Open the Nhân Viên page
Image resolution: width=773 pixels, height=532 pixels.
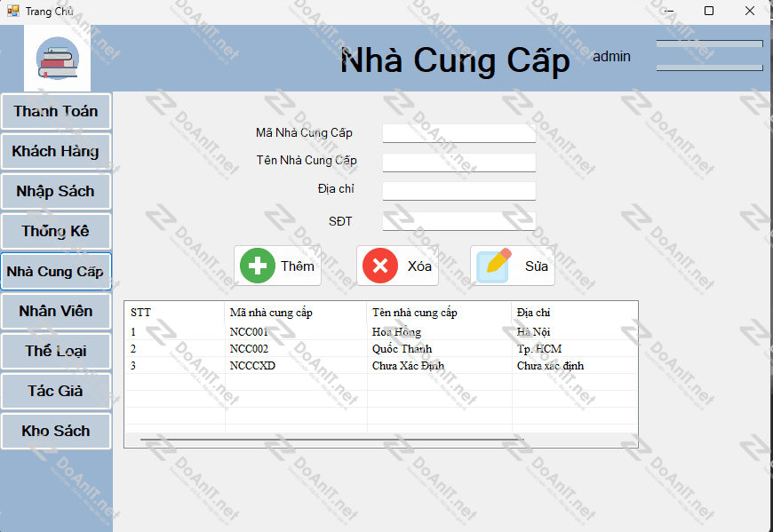coord(56,312)
